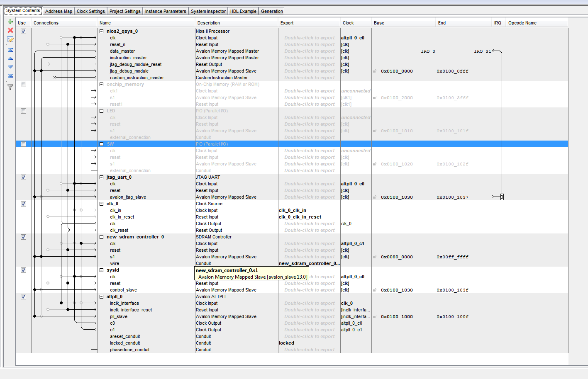Click the Move to bottom arrow icon
Viewport: 588px width, 379px height.
[x=10, y=75]
